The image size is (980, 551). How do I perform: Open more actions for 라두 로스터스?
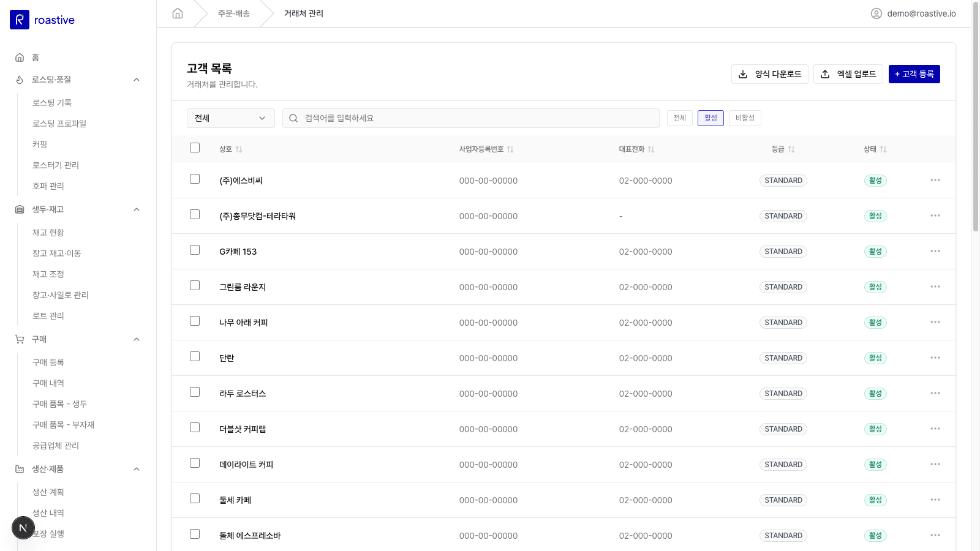(935, 394)
